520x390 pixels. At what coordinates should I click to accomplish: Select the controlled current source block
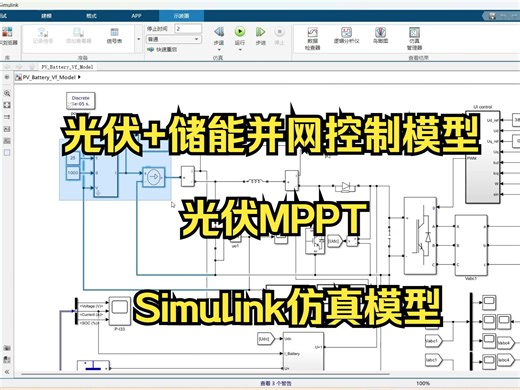point(154,177)
